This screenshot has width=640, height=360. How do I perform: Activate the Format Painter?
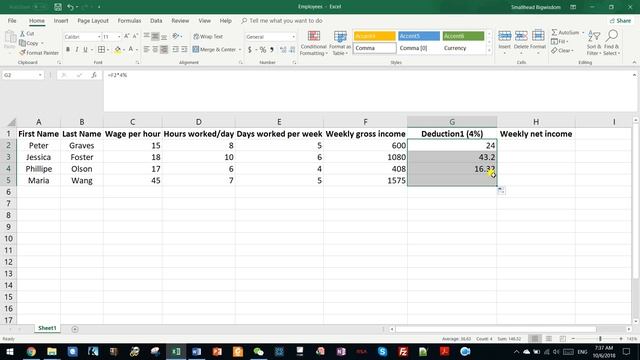click(x=39, y=53)
